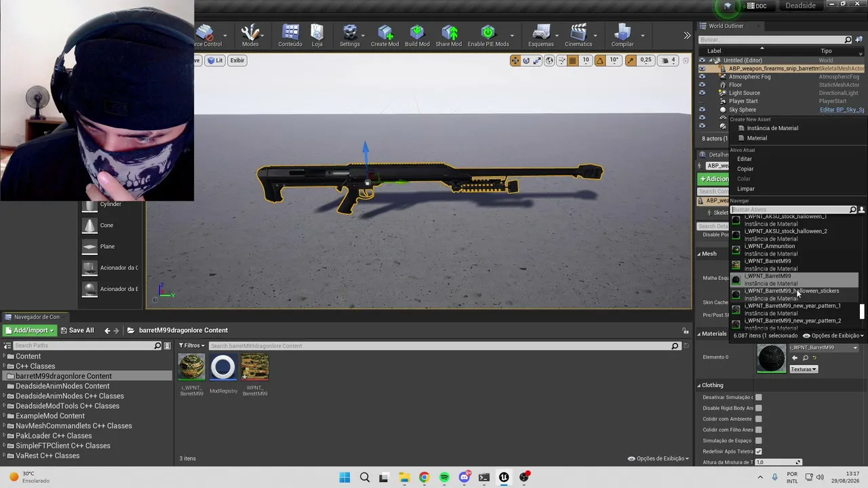Click the green Adicionar component button
This screenshot has width=868, height=488.
(x=714, y=179)
